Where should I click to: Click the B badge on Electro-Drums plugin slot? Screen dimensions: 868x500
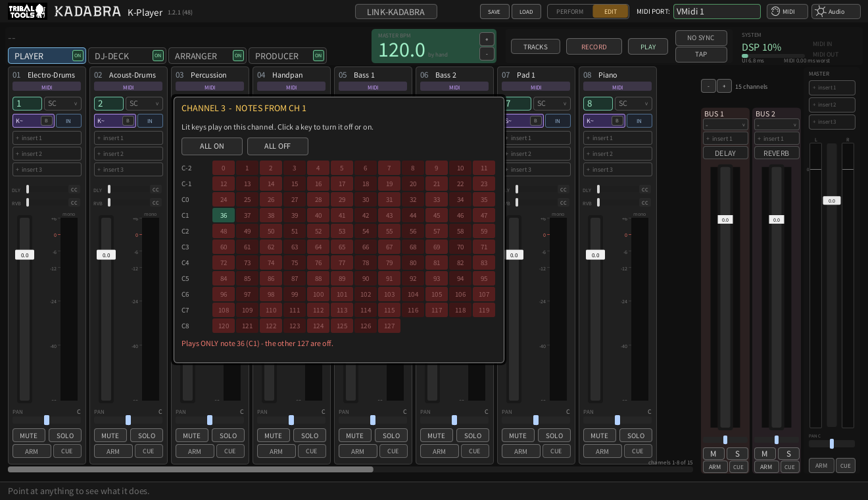tap(46, 120)
